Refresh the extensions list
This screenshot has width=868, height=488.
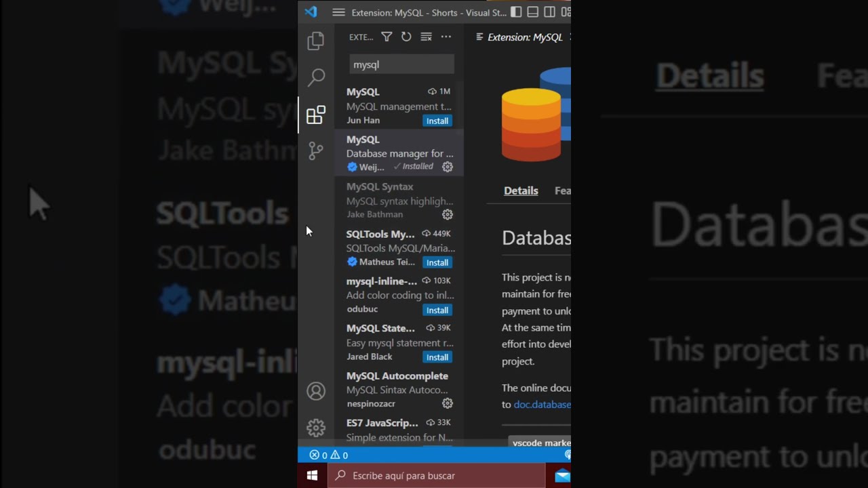[x=406, y=37]
